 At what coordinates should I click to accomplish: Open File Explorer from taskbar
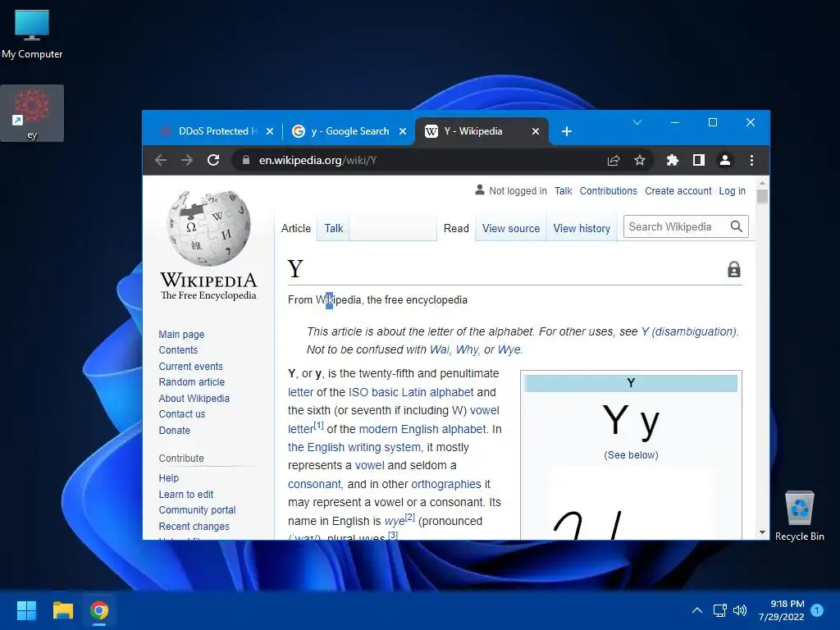click(x=62, y=610)
